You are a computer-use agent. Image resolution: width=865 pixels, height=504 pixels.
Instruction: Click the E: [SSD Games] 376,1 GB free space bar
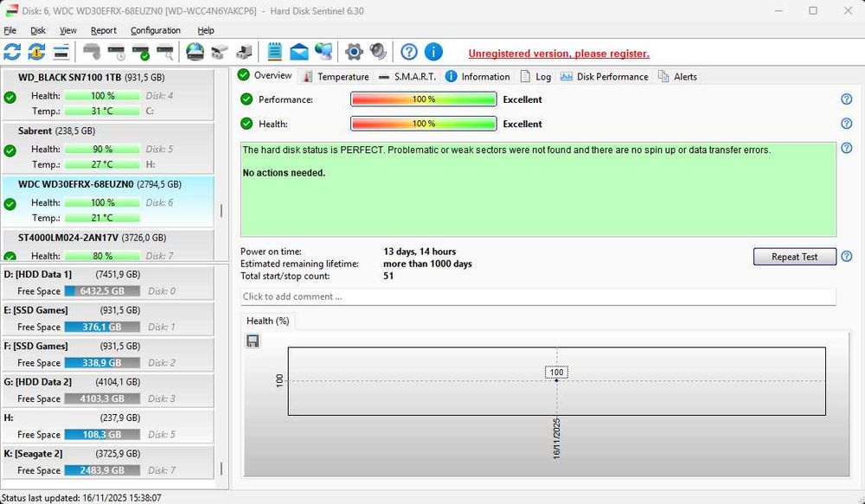coord(102,327)
